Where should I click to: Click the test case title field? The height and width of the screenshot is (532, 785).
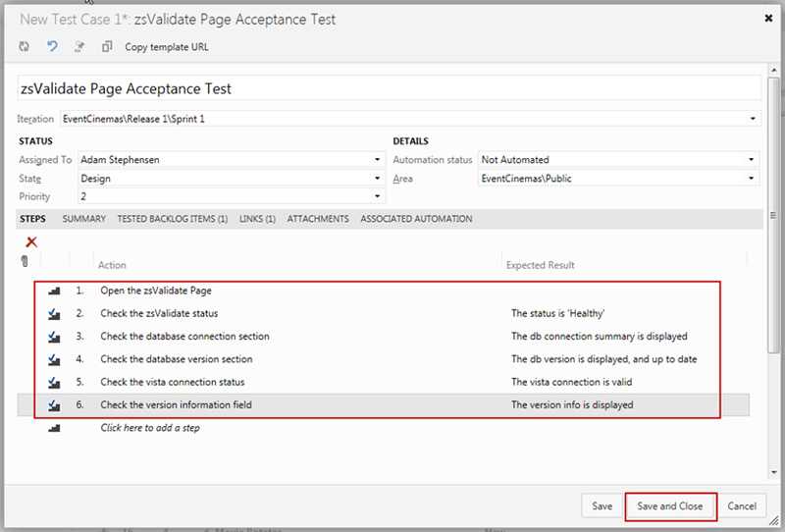coord(390,88)
